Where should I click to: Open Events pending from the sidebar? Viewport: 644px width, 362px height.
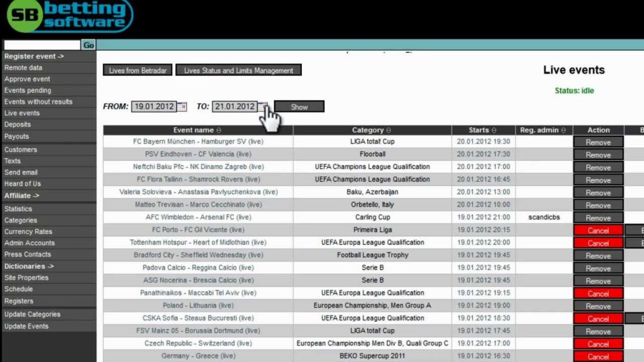coord(28,90)
